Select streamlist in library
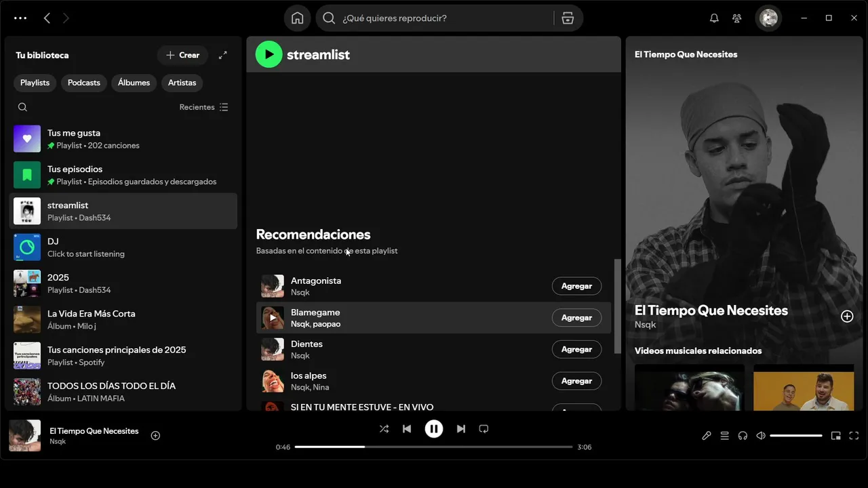This screenshot has height=488, width=868. (x=123, y=211)
